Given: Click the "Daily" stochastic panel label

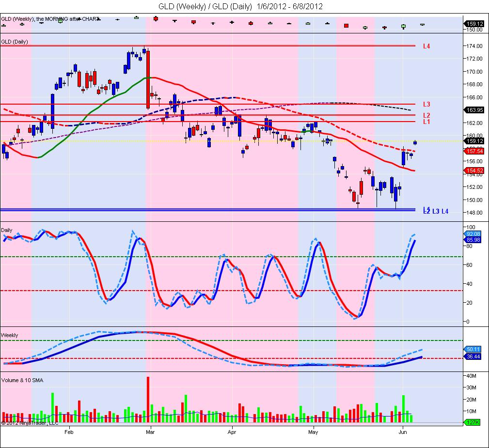Looking at the screenshot, I should 7,230.
